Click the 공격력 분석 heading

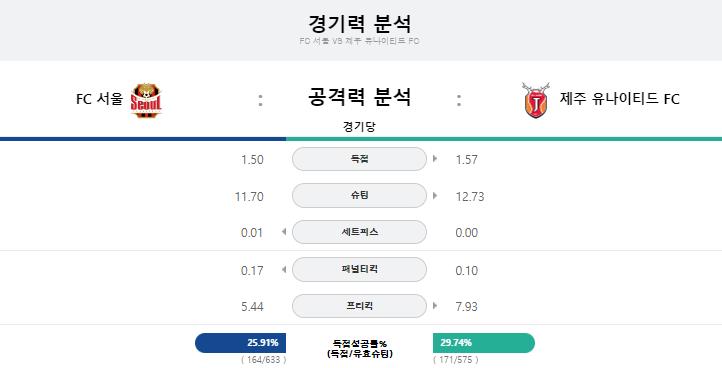(x=359, y=97)
